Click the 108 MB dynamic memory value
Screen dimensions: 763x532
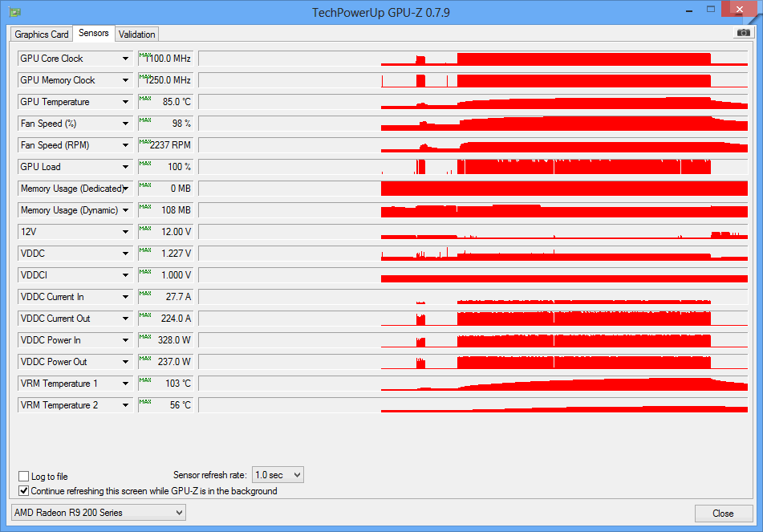click(166, 209)
